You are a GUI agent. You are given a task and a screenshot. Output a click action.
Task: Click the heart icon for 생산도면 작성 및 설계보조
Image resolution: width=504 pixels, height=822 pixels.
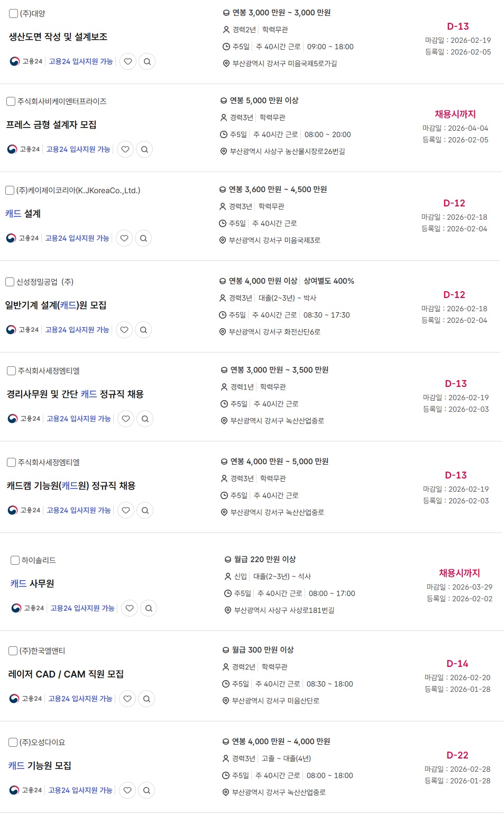point(128,61)
